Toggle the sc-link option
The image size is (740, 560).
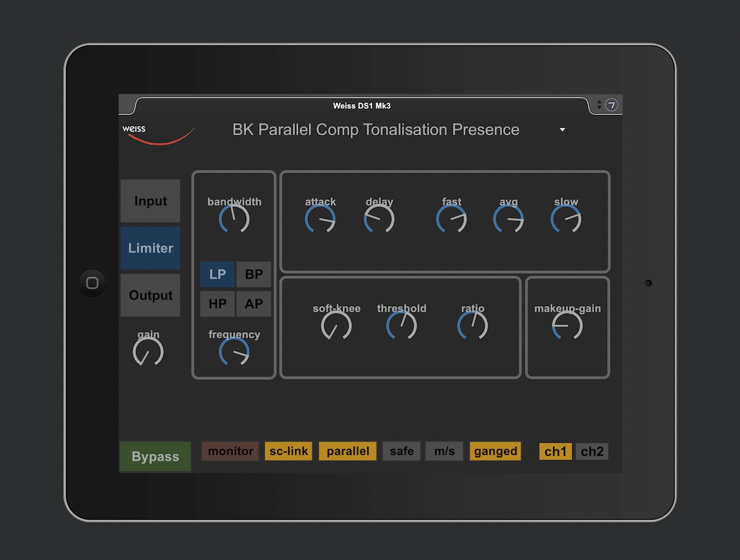point(288,451)
